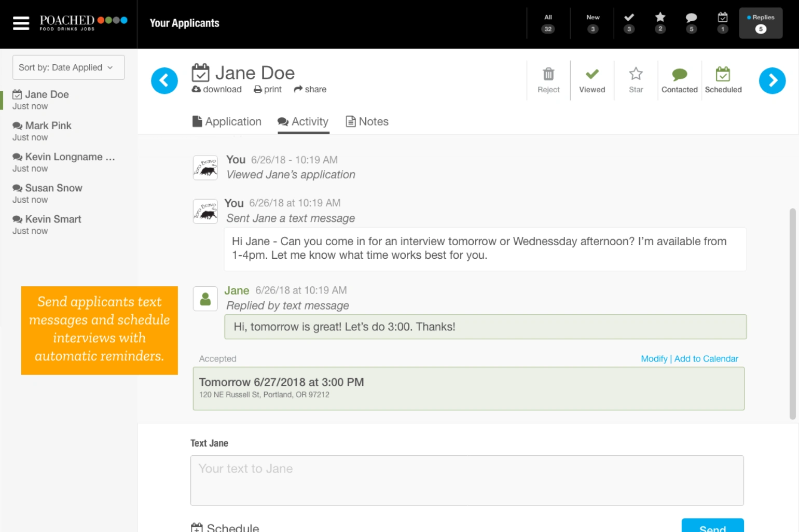Click the 'Your text to Jane' field

(467, 481)
